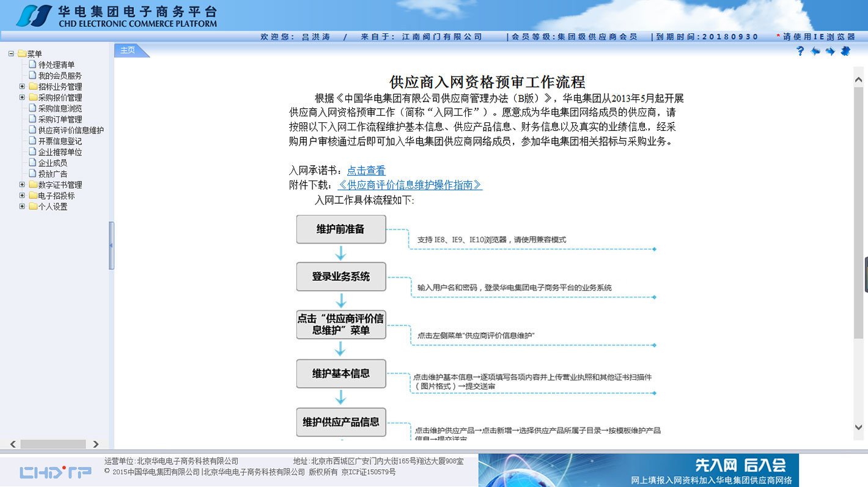Expand the 招标业务管理 folder
868x487 pixels.
[x=22, y=86]
